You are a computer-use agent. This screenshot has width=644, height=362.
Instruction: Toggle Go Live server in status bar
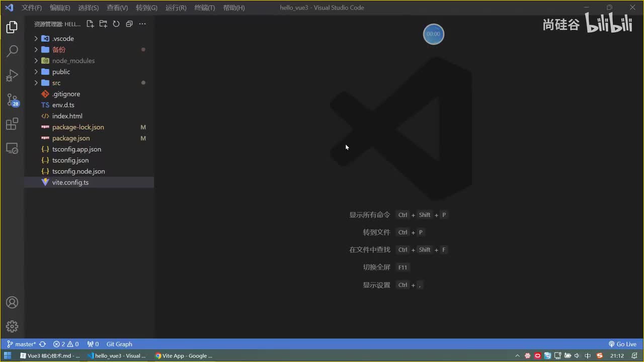(x=622, y=344)
